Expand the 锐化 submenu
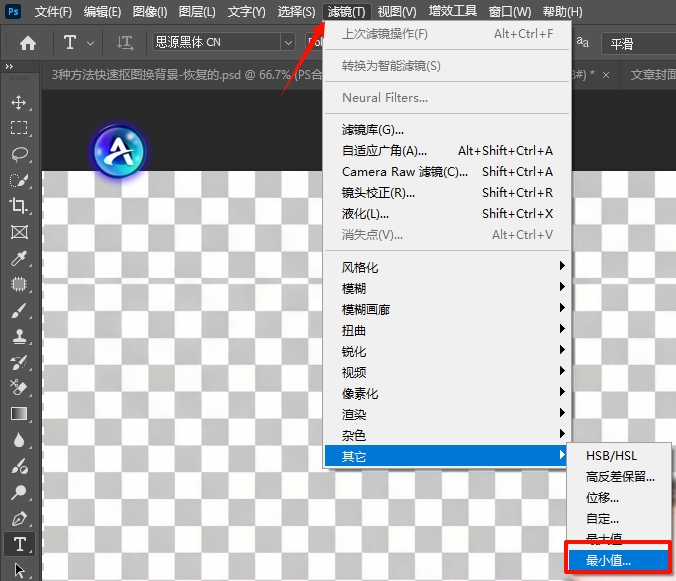The image size is (676, 581). [x=447, y=352]
